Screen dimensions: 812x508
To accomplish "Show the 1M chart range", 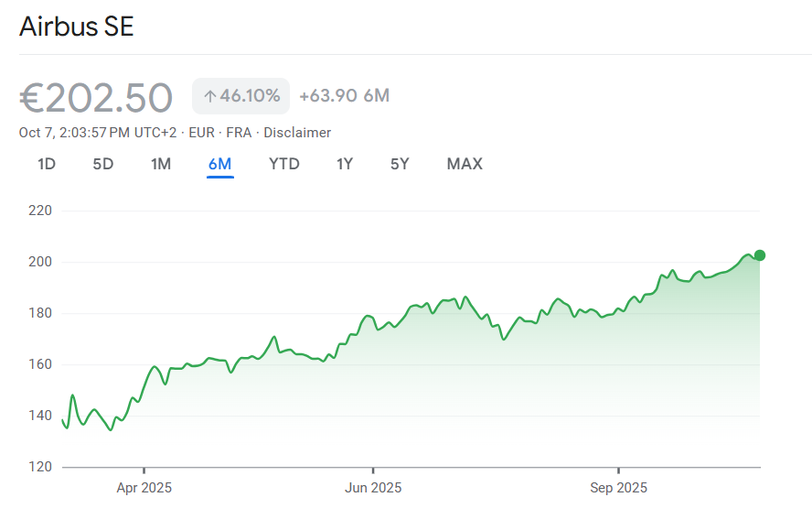I will coord(161,165).
